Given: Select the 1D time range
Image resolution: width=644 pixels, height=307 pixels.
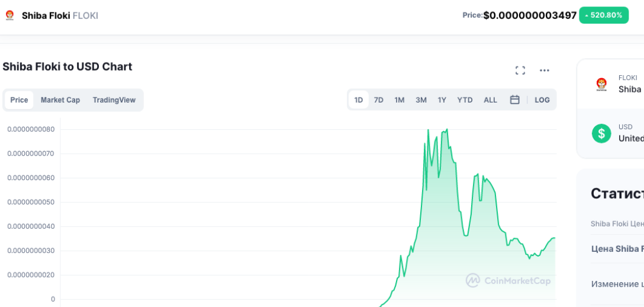Looking at the screenshot, I should pyautogui.click(x=359, y=100).
